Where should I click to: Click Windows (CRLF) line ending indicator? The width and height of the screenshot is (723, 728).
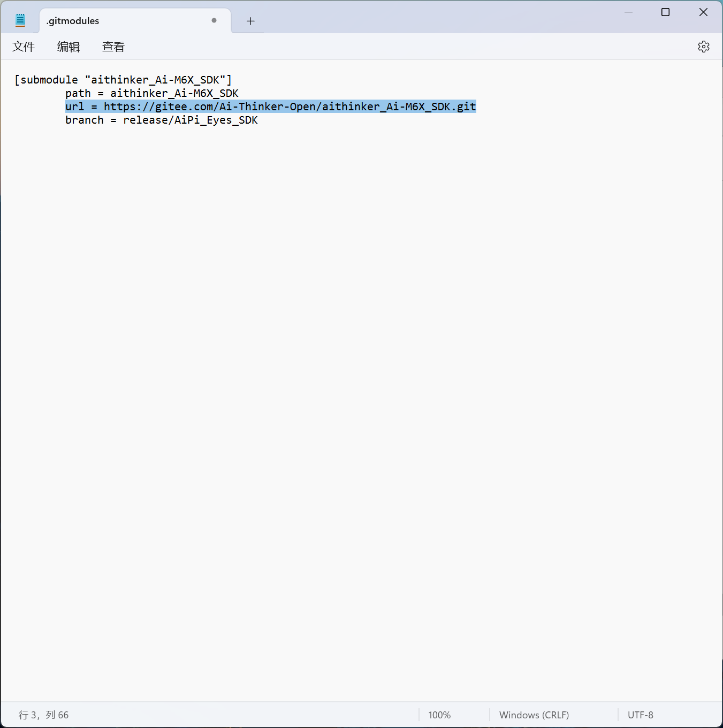[x=534, y=715]
